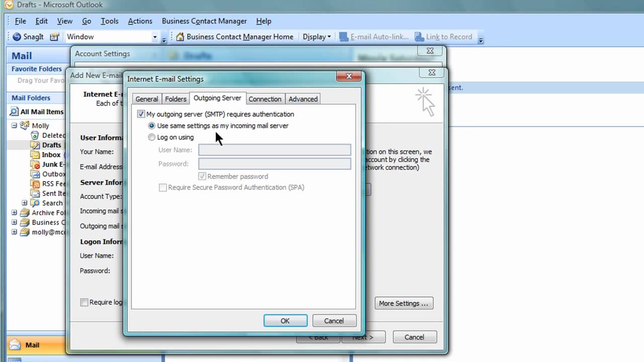Close the Add New E-mail Account window

(x=432, y=73)
